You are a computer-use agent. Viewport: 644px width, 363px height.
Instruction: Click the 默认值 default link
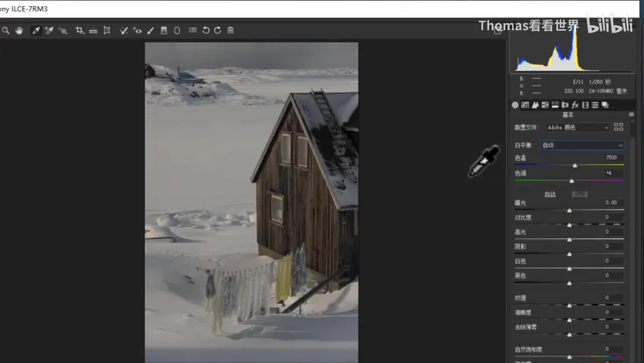[x=580, y=194]
